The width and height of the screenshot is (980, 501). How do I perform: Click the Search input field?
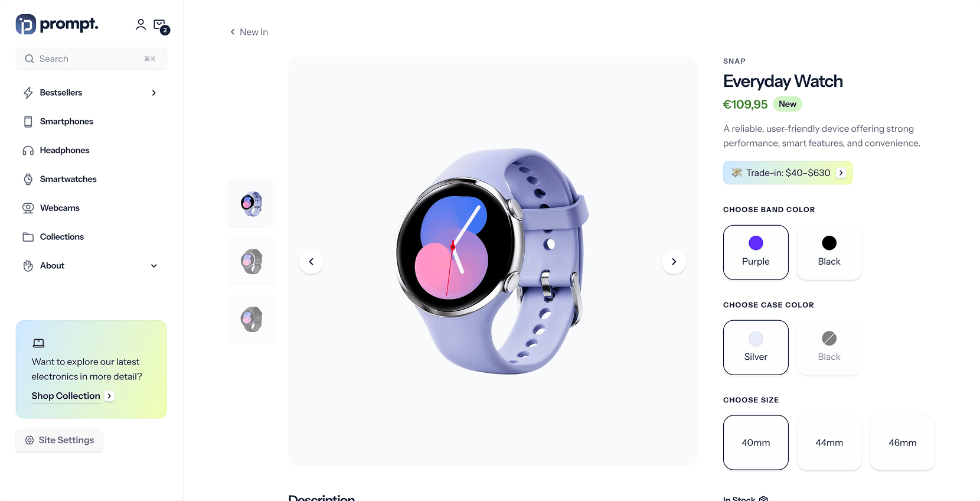pyautogui.click(x=92, y=59)
